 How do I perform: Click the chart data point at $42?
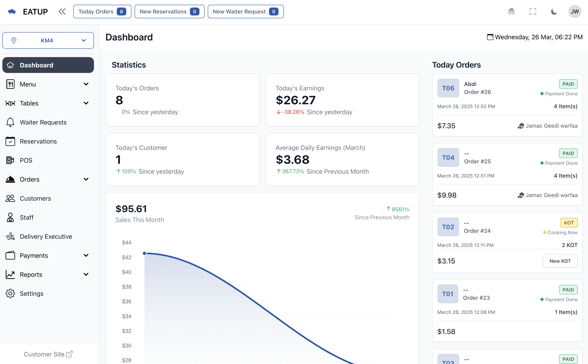(x=144, y=253)
